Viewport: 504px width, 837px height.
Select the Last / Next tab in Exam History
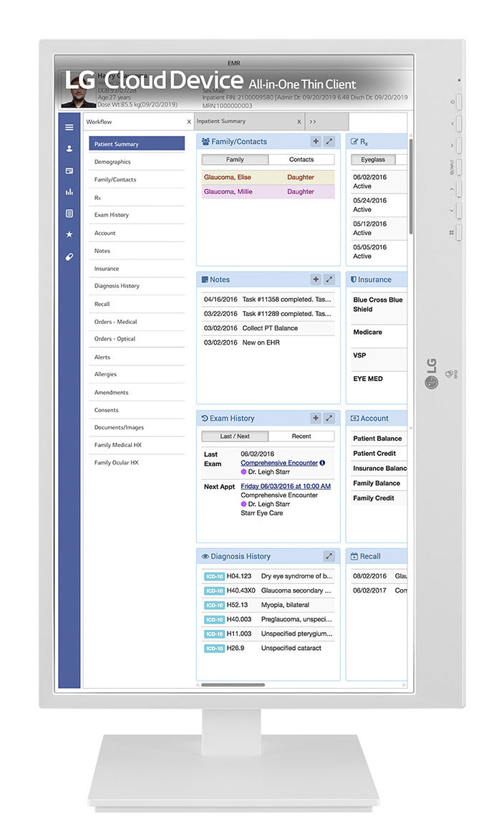pos(236,436)
